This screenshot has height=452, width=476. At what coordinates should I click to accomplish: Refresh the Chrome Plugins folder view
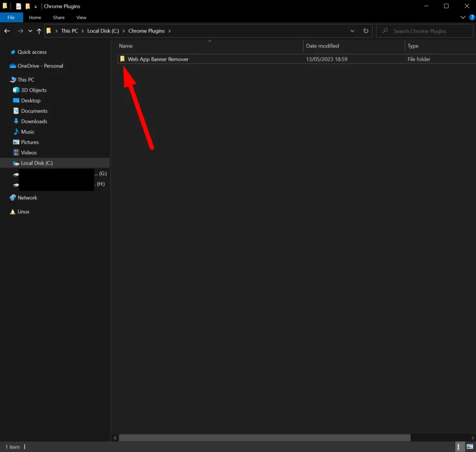tap(366, 31)
